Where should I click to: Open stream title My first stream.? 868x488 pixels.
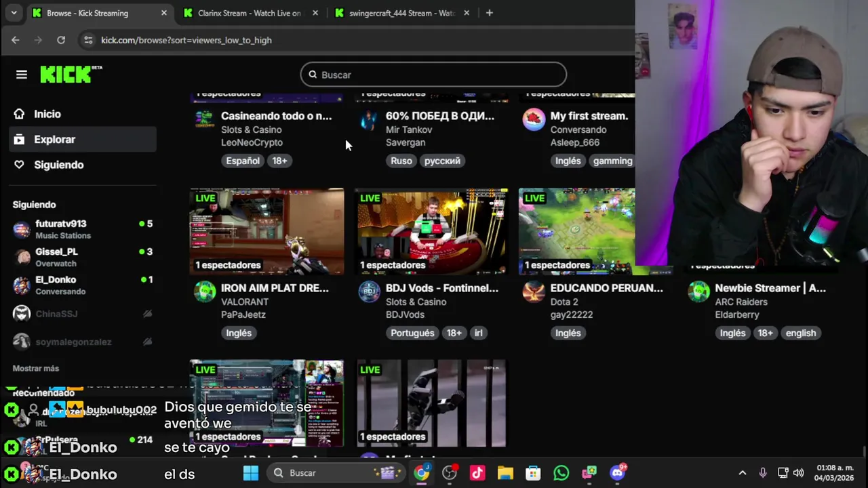(x=589, y=116)
